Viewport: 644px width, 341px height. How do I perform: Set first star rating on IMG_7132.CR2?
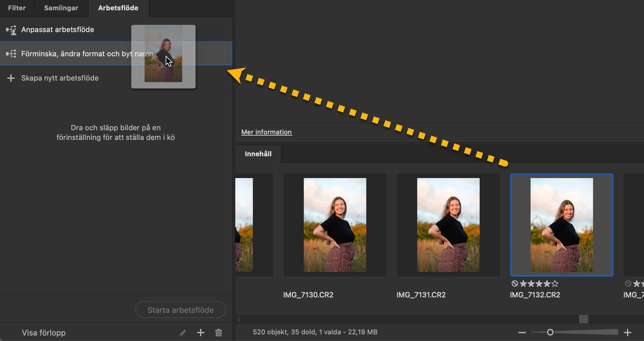point(523,284)
